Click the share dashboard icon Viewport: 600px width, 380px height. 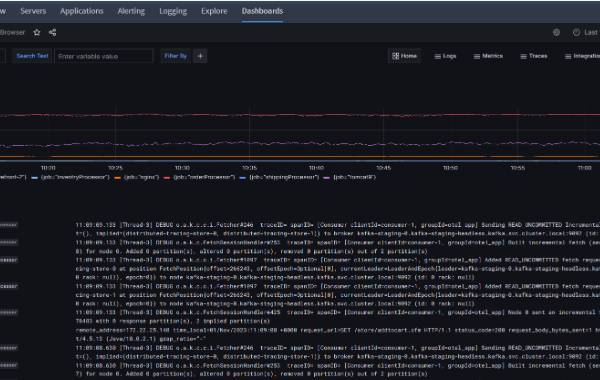pyautogui.click(x=52, y=33)
